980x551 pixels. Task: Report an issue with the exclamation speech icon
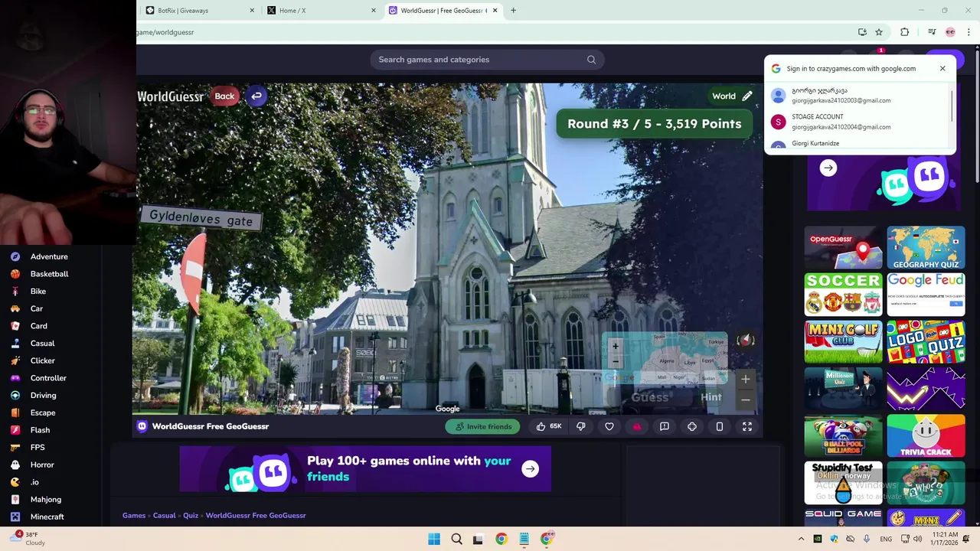pos(665,426)
